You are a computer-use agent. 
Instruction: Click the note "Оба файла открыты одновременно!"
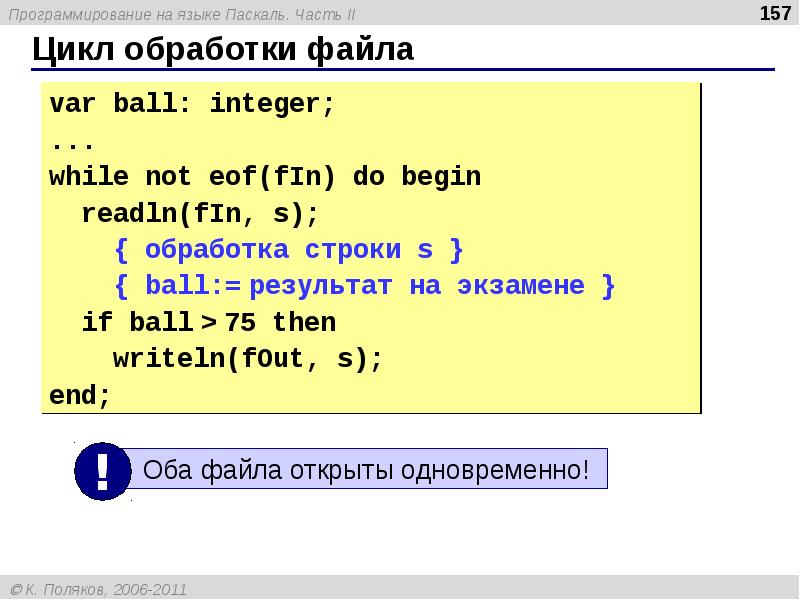click(x=366, y=469)
